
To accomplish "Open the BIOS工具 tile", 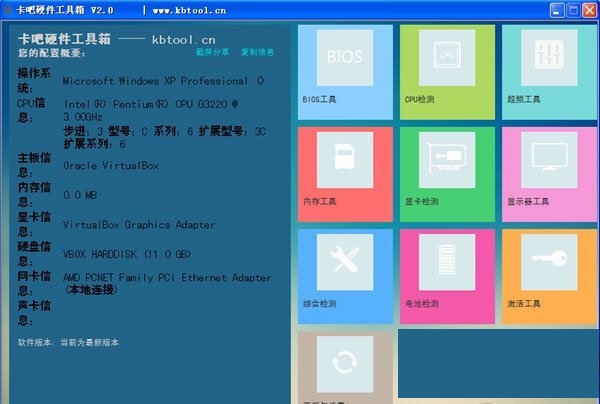I will (x=345, y=72).
